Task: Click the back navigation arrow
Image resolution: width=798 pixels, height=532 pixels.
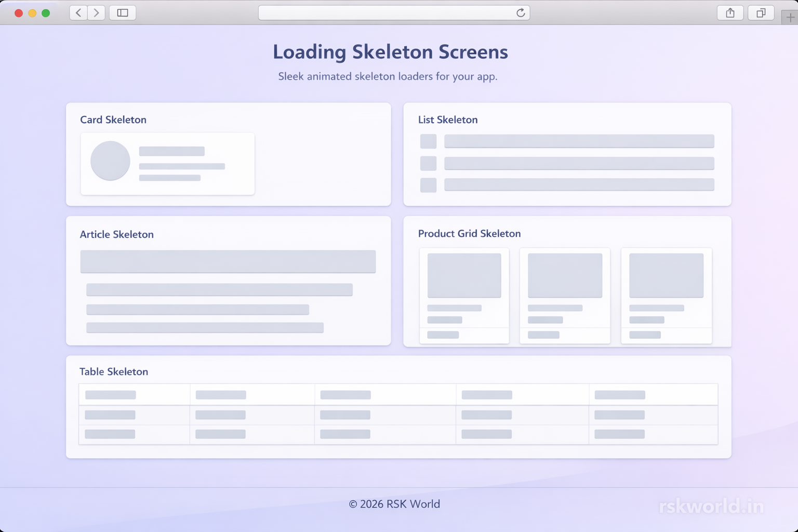Action: [x=78, y=12]
